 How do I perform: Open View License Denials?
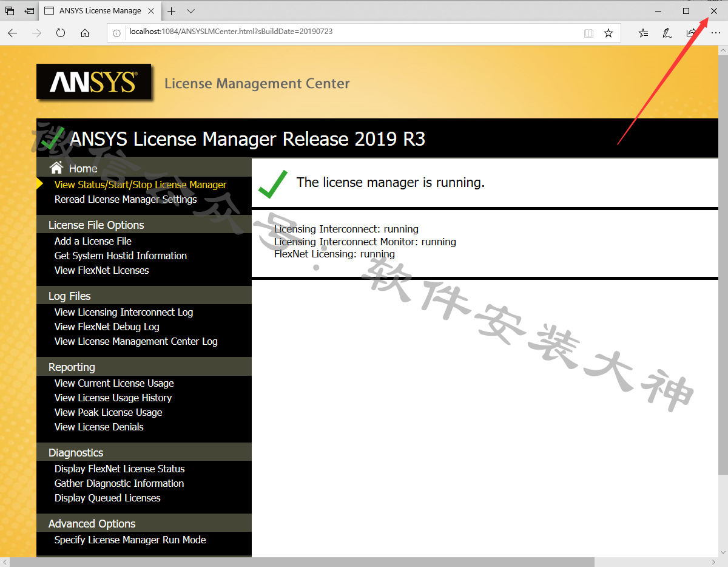pos(99,427)
